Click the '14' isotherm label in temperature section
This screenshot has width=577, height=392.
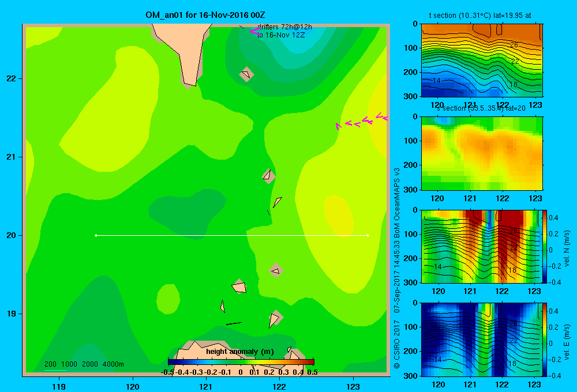tap(436, 80)
